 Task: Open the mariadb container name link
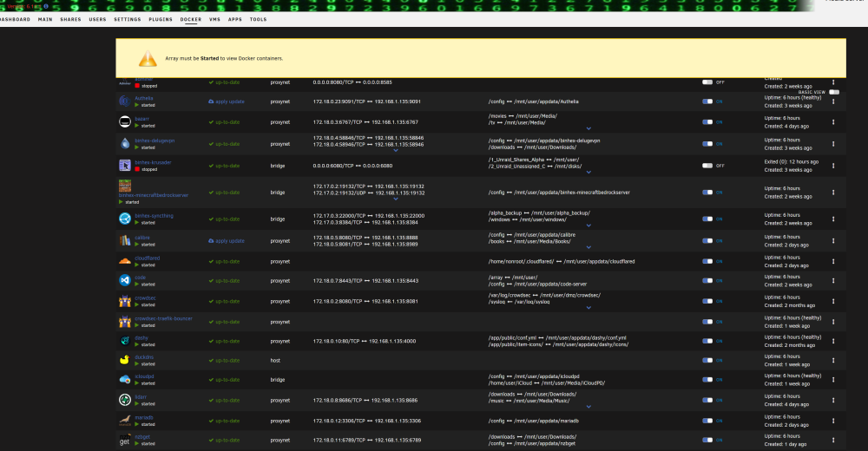pyautogui.click(x=144, y=418)
